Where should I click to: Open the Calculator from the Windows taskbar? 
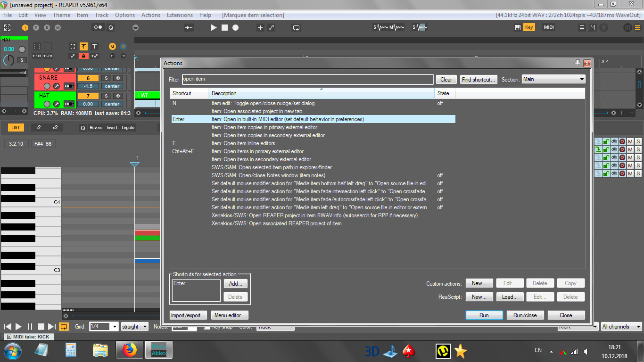(71, 350)
